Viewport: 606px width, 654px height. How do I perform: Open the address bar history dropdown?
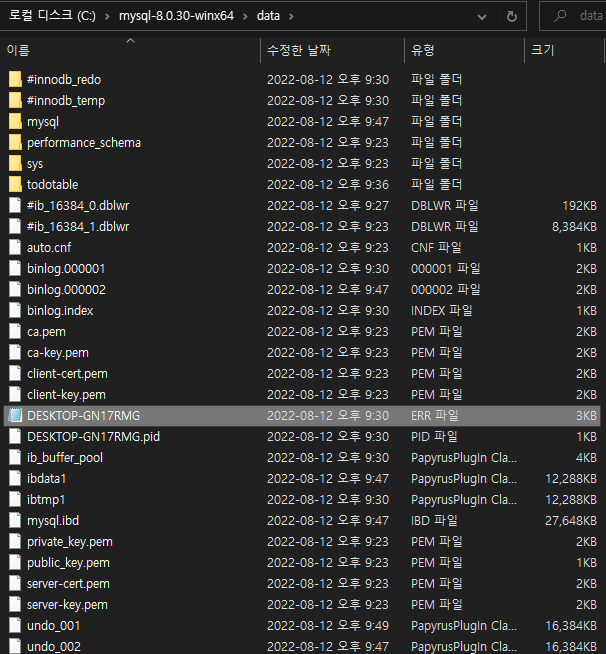(x=482, y=17)
